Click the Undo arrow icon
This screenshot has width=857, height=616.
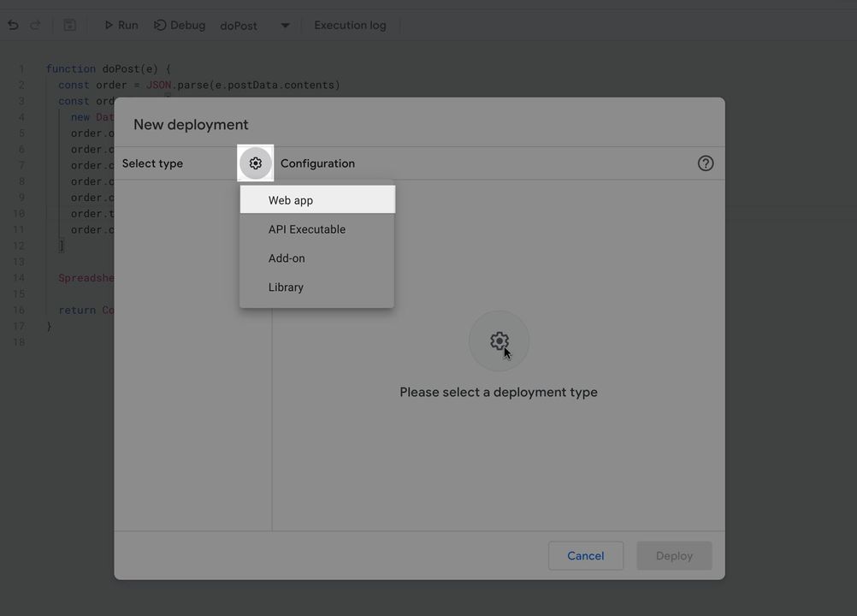[12, 25]
